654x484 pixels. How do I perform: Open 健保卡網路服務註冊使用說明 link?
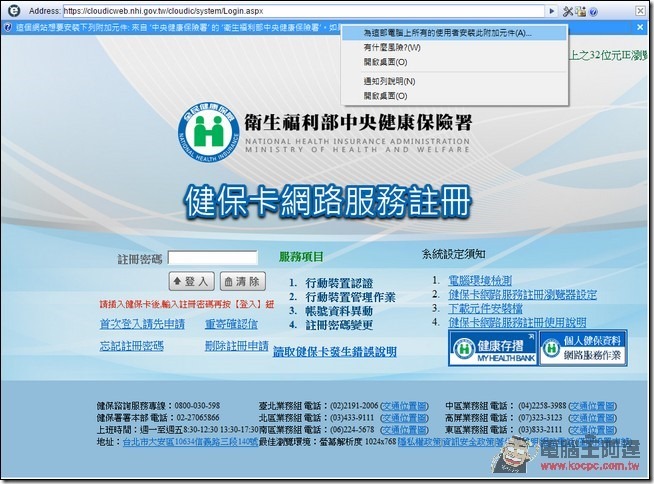click(x=517, y=322)
